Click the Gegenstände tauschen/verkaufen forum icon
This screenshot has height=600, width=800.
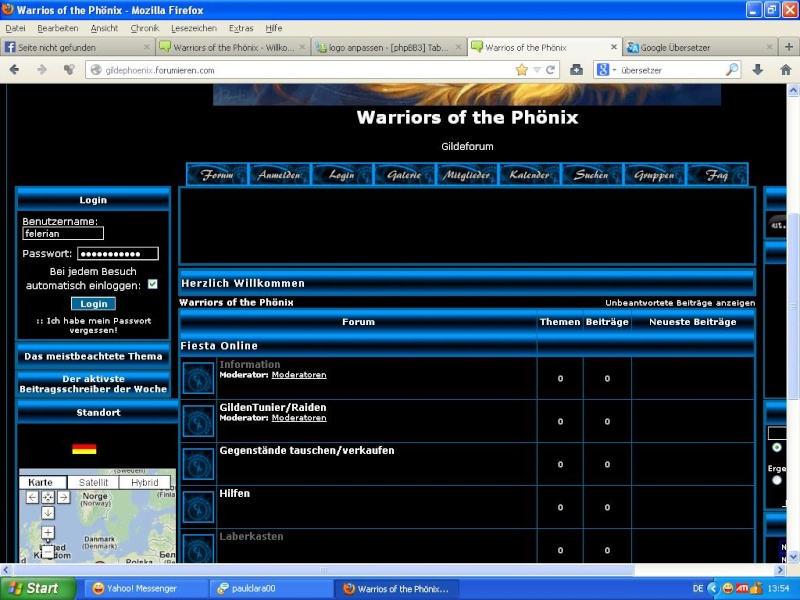(198, 464)
